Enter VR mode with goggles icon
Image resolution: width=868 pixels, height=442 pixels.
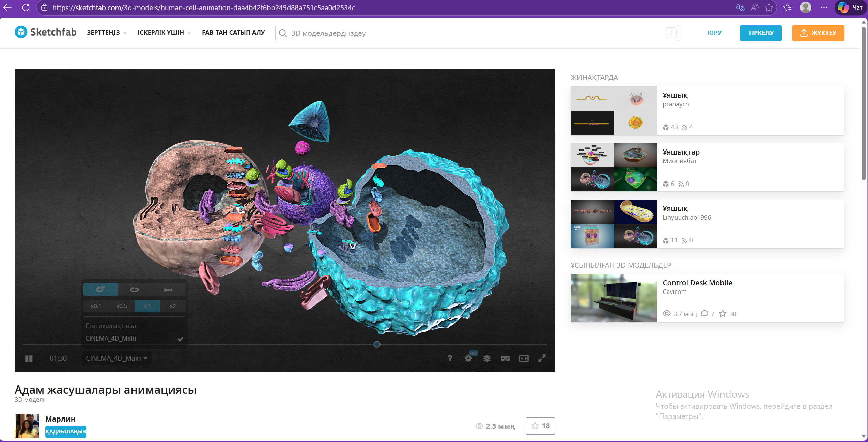pyautogui.click(x=505, y=358)
